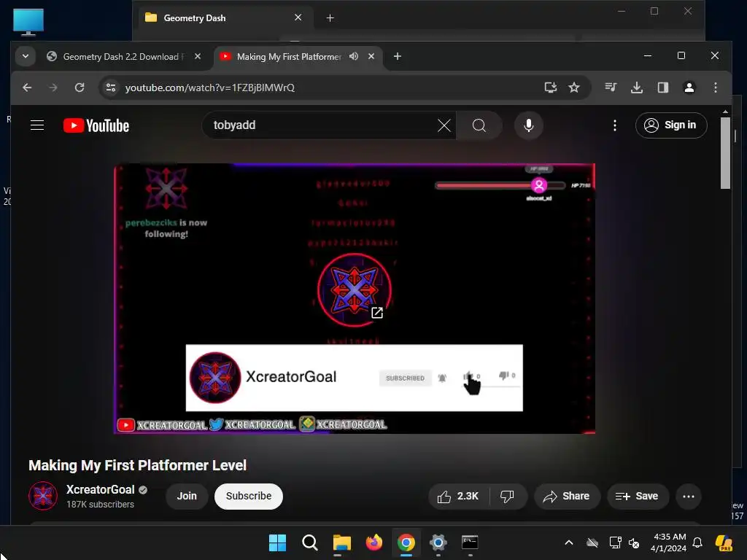Open a new Chrome tab
This screenshot has width=747, height=560.
(398, 57)
